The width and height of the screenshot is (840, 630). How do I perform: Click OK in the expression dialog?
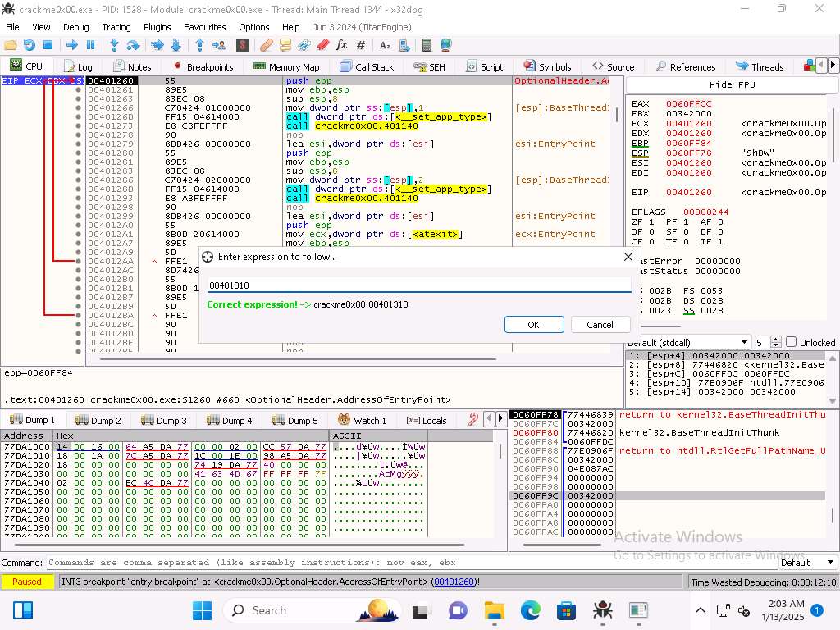[533, 325]
